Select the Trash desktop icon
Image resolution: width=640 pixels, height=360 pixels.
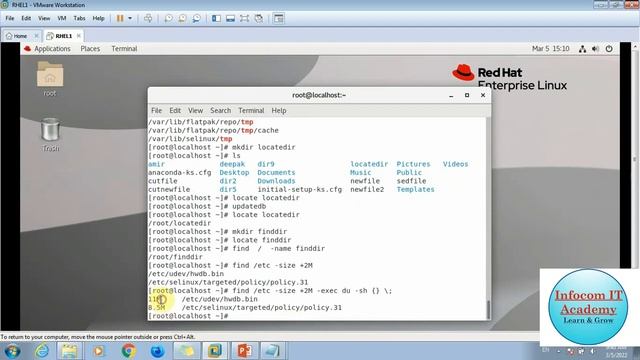[50, 135]
